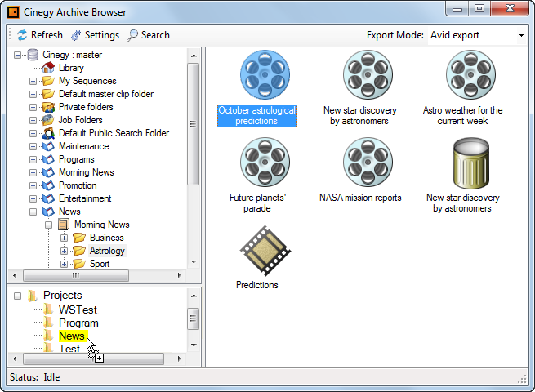Click the News book icon in the Cinegy tree

point(48,212)
